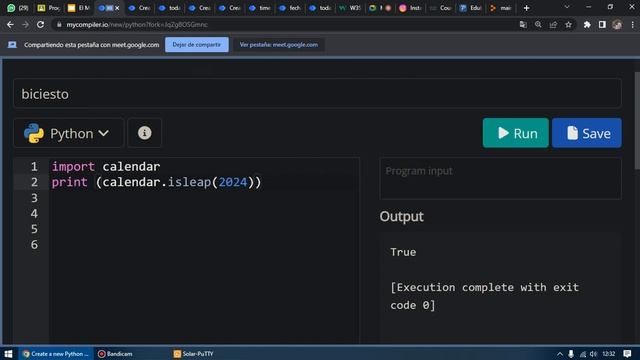The image size is (640, 360).
Task: Switch to the El M tab
Action: tap(79, 8)
